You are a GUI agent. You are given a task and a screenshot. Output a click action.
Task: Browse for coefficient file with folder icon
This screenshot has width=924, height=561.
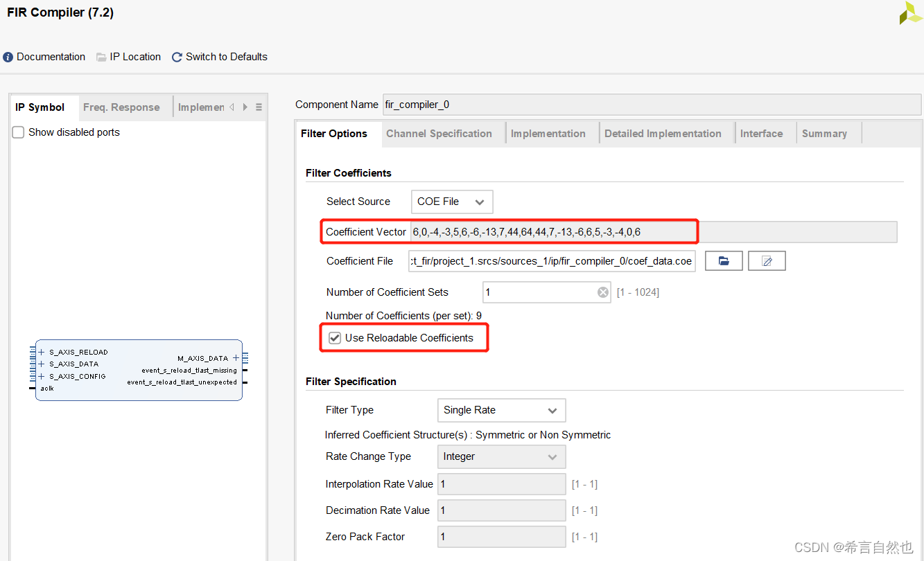[x=724, y=261]
